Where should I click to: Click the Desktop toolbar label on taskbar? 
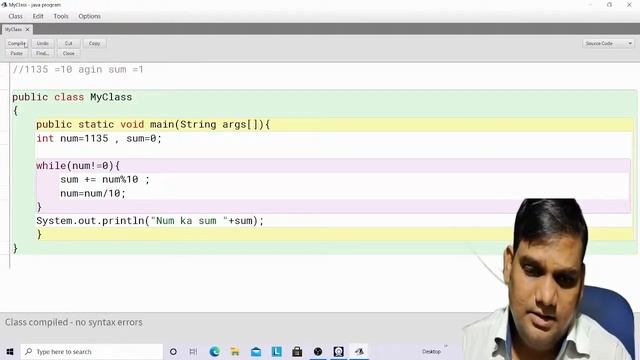(431, 351)
